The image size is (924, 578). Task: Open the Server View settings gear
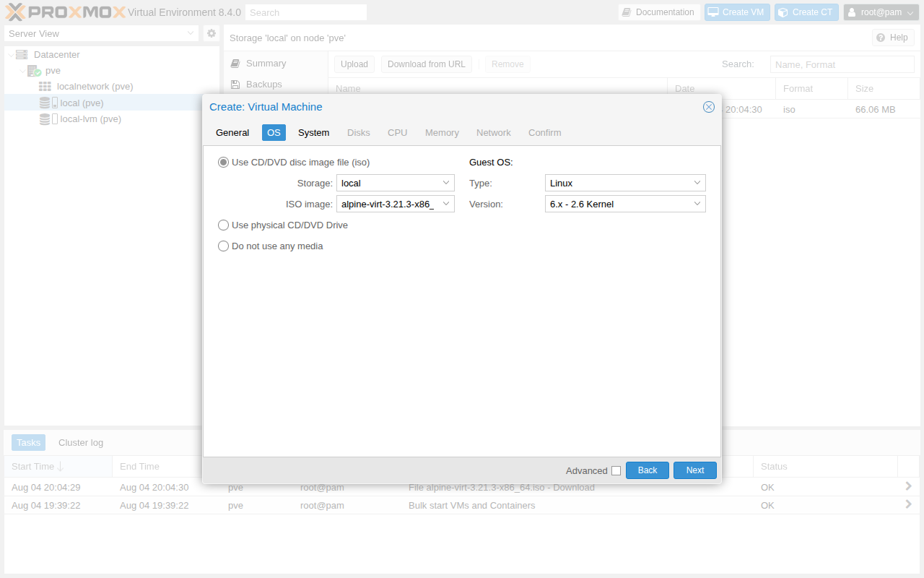pos(212,33)
